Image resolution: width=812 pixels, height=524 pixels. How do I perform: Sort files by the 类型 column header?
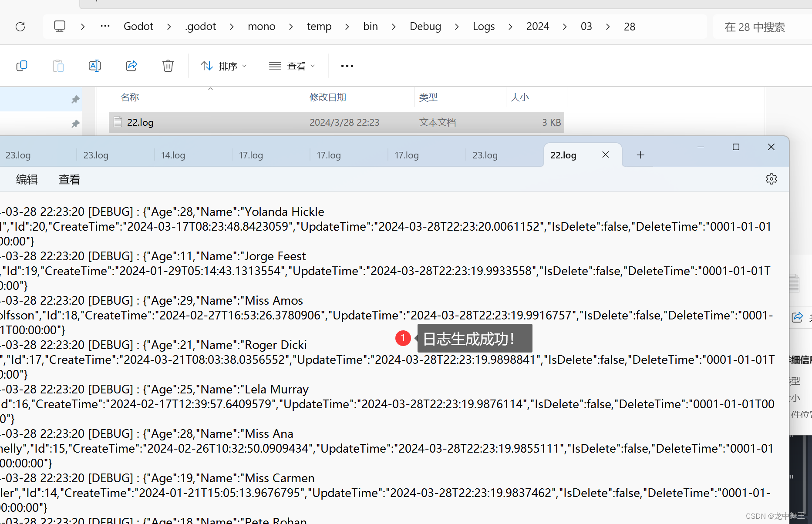pyautogui.click(x=428, y=97)
